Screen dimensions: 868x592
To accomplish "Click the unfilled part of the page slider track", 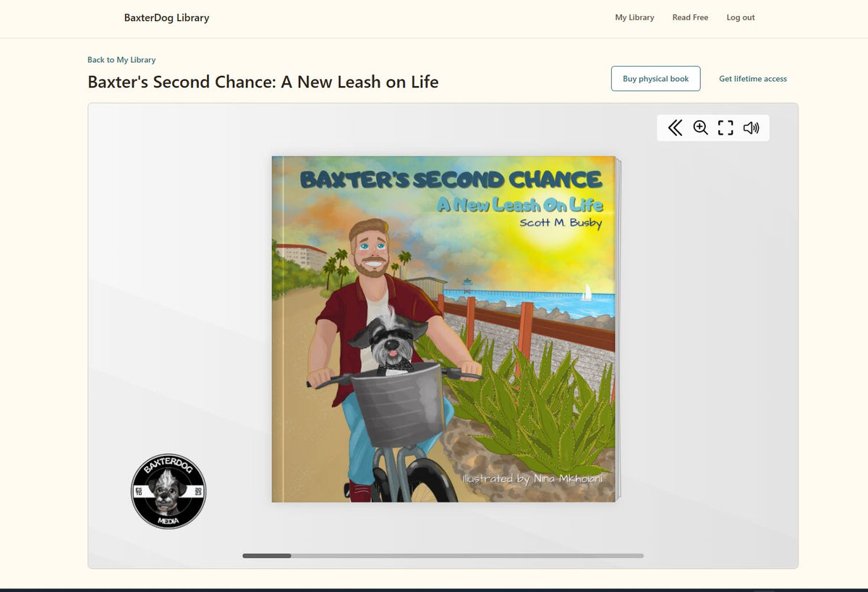I will pyautogui.click(x=467, y=556).
